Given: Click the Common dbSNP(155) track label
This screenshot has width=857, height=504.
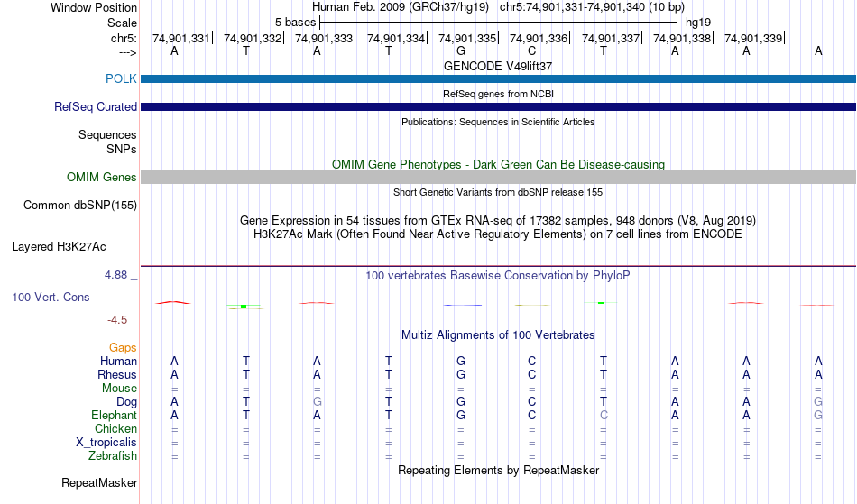Looking at the screenshot, I should pos(79,206).
